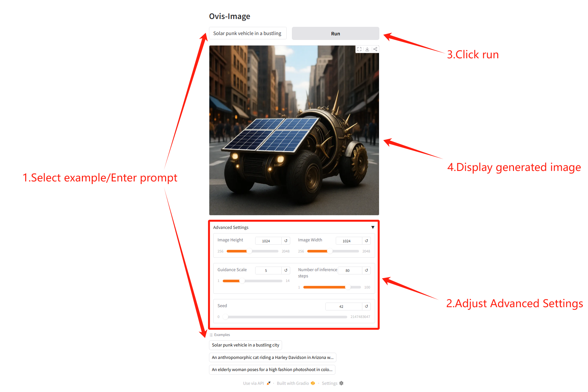This screenshot has height=392, width=588.
Task: Click the share icon above the image
Action: click(375, 49)
